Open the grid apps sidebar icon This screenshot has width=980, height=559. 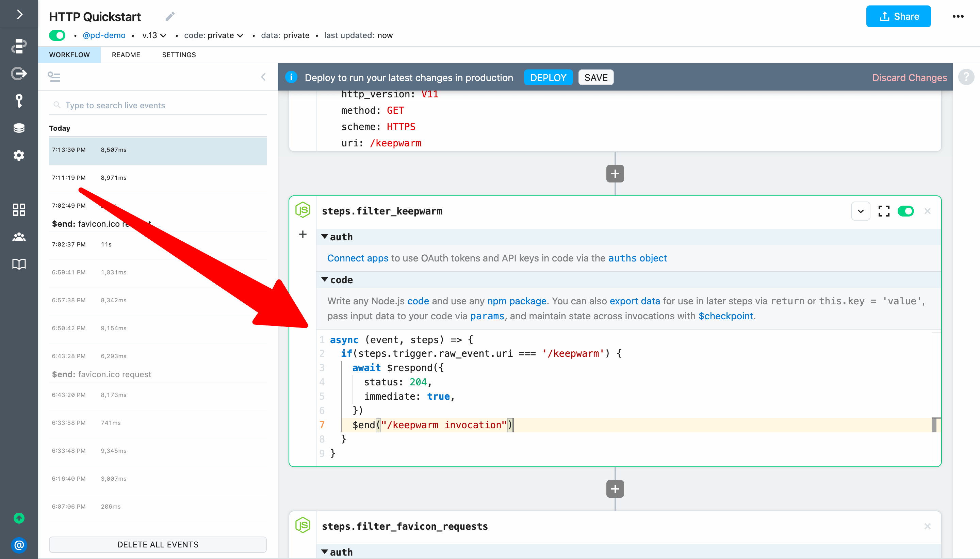(x=19, y=210)
